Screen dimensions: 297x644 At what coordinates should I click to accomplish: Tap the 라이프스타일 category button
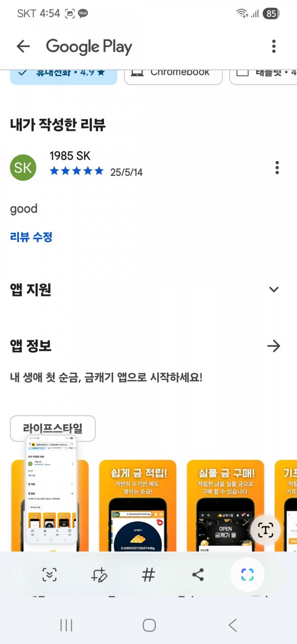click(x=53, y=429)
